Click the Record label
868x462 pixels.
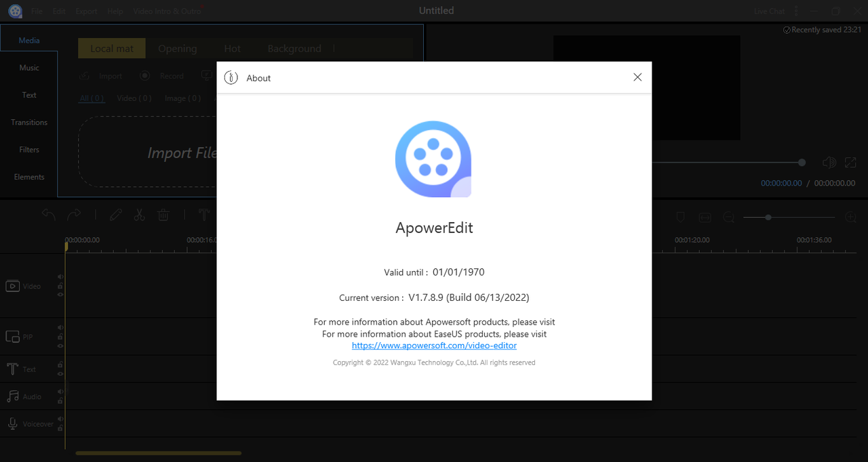172,77
